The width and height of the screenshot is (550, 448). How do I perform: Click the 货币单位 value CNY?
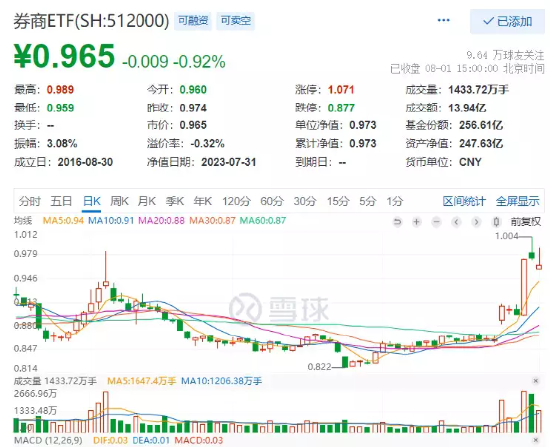(470, 162)
